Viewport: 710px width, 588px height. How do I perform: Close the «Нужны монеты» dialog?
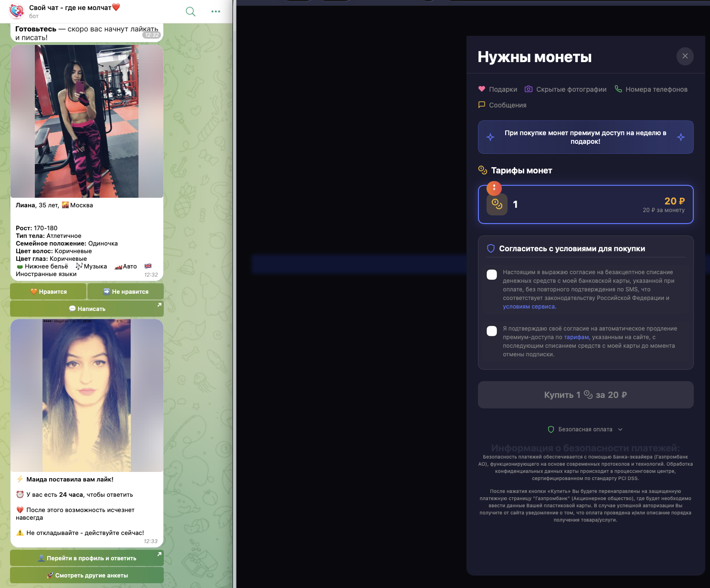click(x=685, y=56)
